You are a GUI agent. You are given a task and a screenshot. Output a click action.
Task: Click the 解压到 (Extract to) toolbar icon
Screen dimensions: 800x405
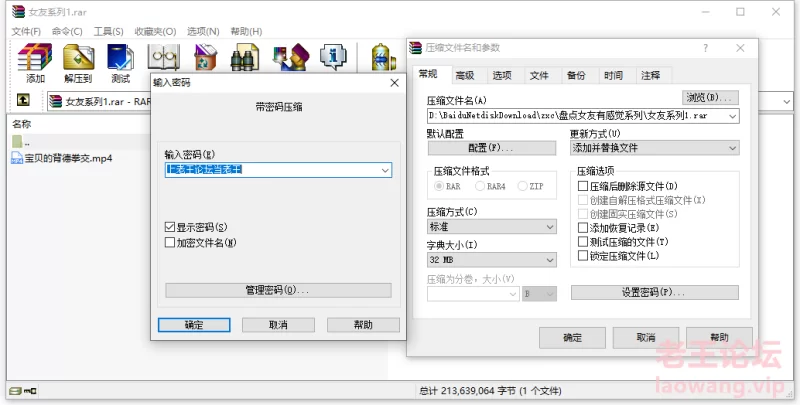pyautogui.click(x=78, y=62)
